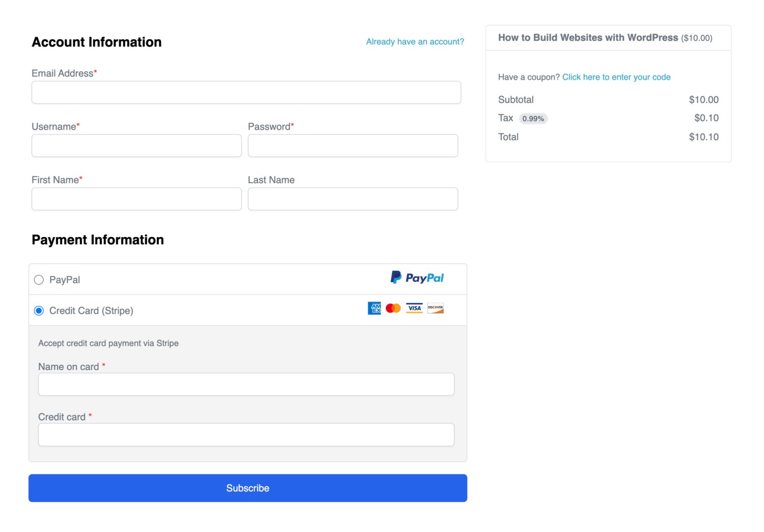The height and width of the screenshot is (532, 764).
Task: Click the 0.99% tax rate badge
Action: pyautogui.click(x=533, y=119)
